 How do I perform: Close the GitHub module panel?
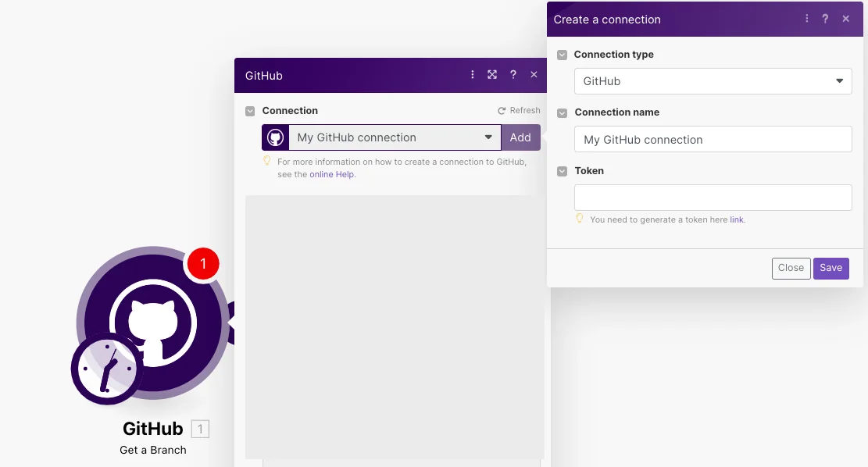pyautogui.click(x=534, y=75)
